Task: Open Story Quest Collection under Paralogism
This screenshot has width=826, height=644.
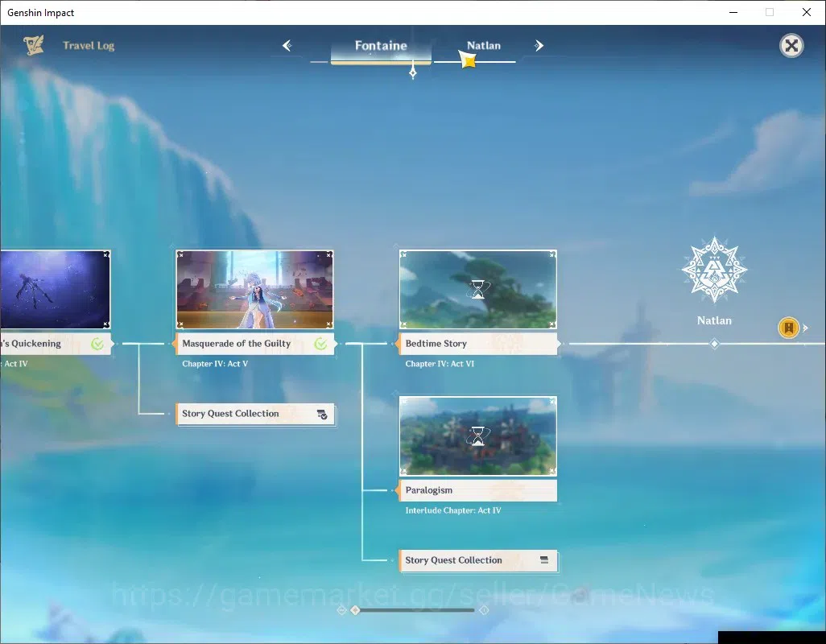Action: coord(477,560)
